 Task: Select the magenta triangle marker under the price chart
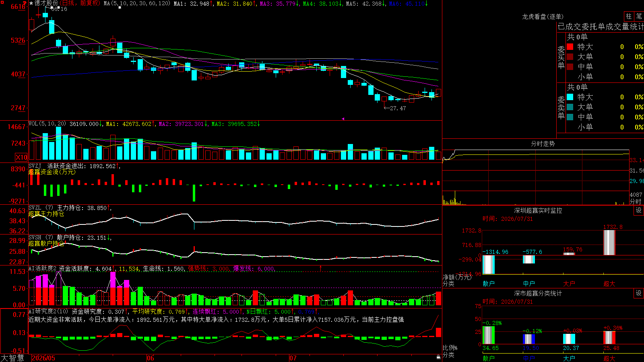point(343,119)
